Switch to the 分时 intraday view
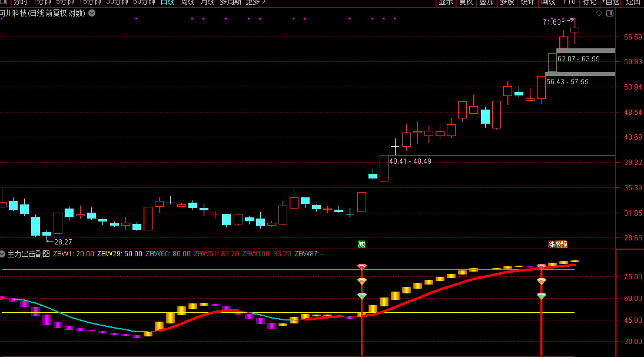The image size is (644, 357). pos(19,2)
